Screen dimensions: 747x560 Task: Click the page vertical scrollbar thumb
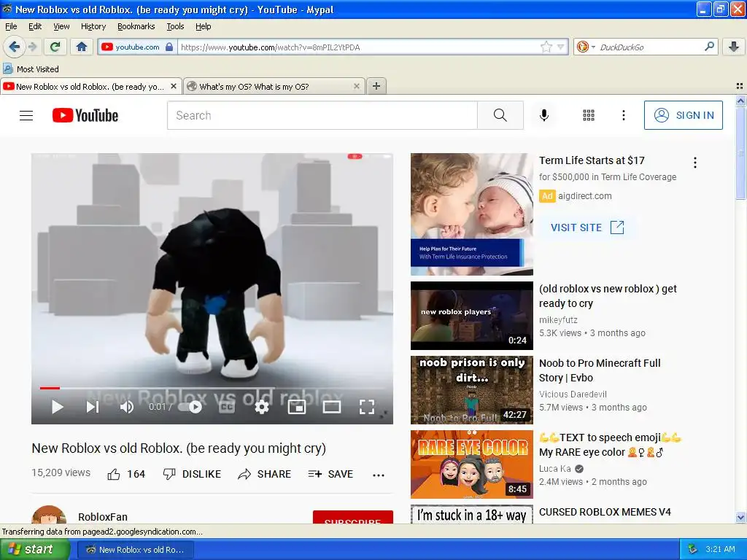[x=740, y=152]
